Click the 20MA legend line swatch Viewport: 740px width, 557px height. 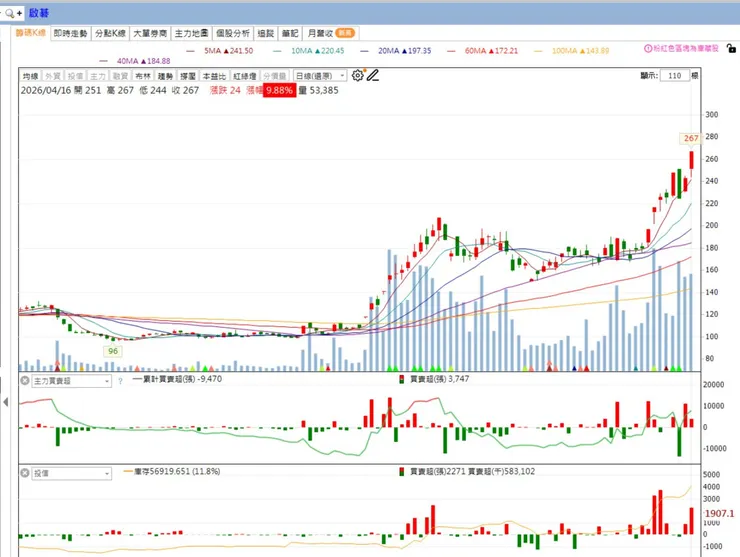364,51
